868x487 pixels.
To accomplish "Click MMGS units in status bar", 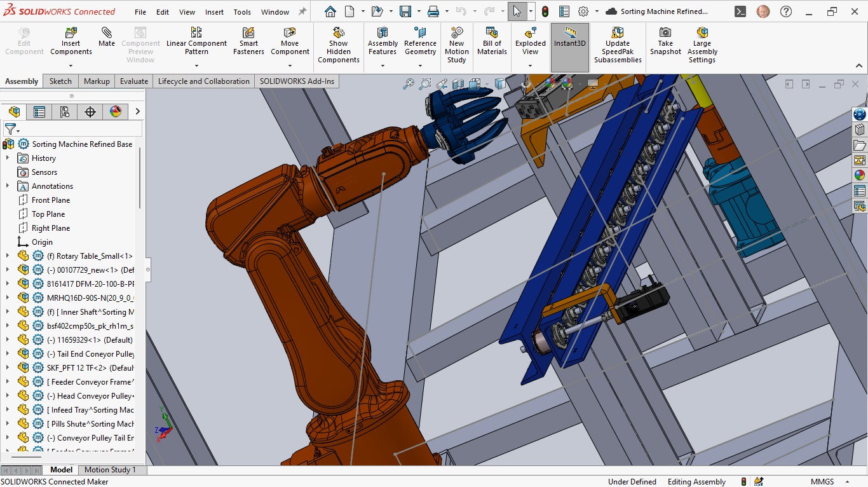I will tap(822, 482).
